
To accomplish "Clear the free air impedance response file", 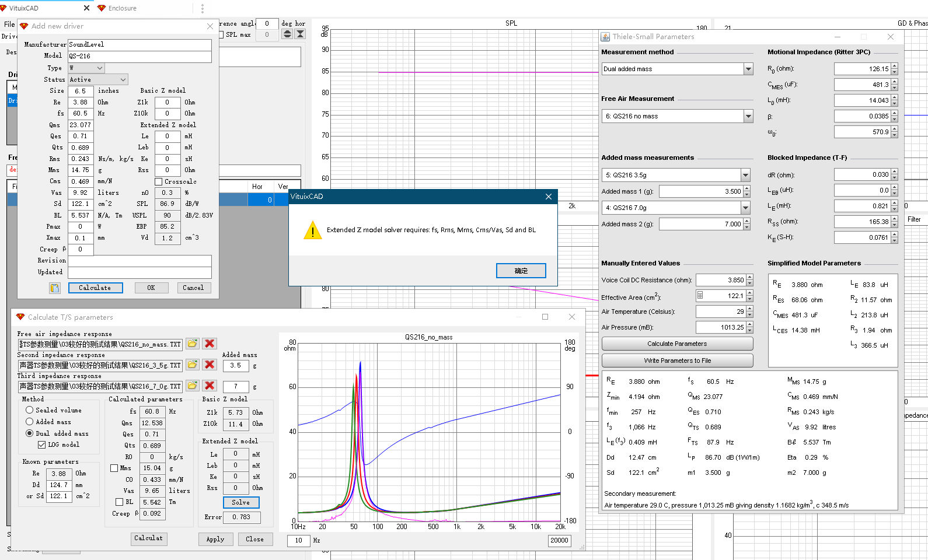I will tap(210, 344).
